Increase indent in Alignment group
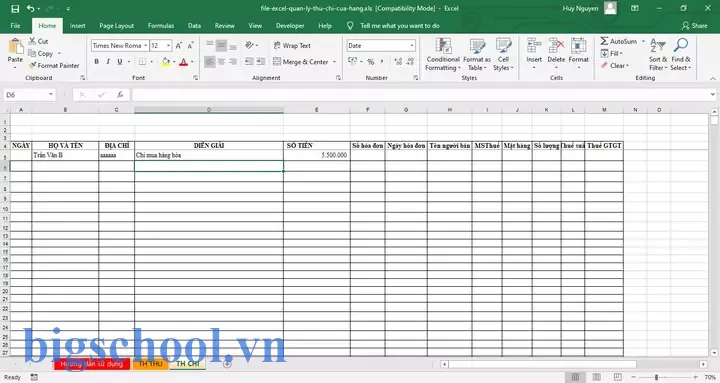Image resolution: width=720 pixels, height=383 pixels. [x=261, y=62]
